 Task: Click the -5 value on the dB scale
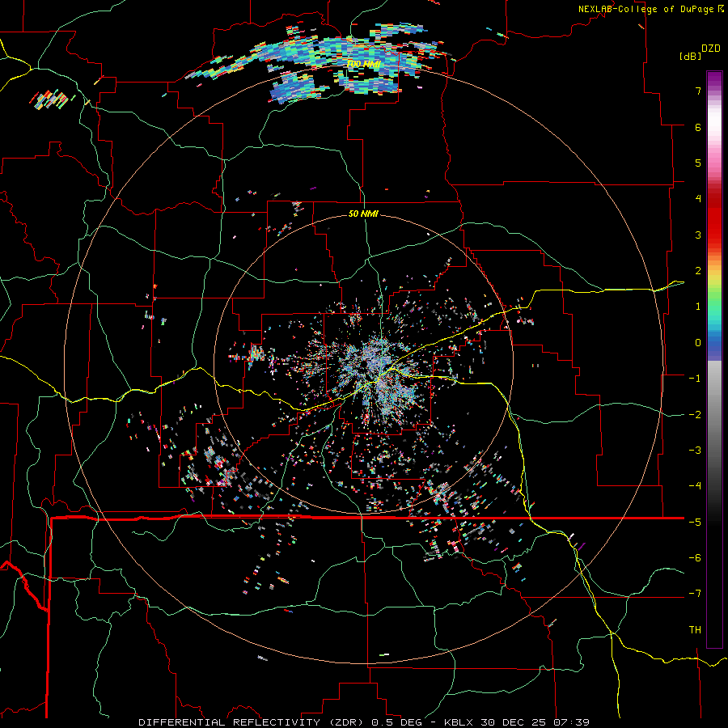[x=695, y=523]
